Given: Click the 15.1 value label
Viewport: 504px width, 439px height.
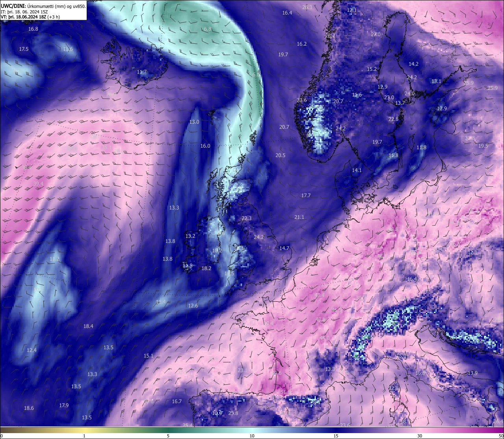Looking at the screenshot, I should pyautogui.click(x=148, y=356).
